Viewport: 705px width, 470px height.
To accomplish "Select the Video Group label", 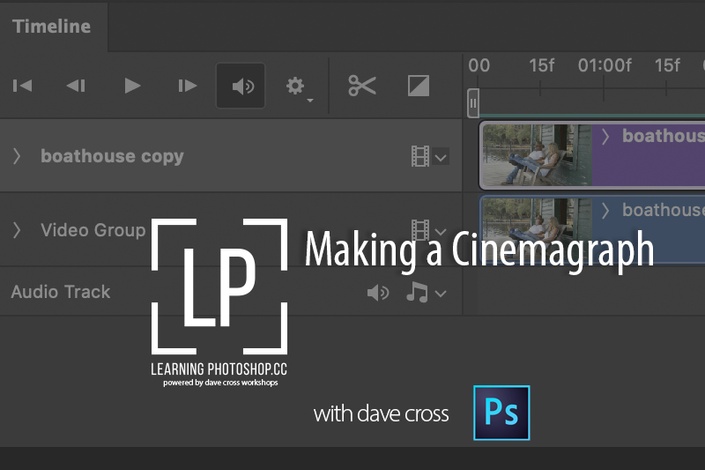I will [x=93, y=230].
